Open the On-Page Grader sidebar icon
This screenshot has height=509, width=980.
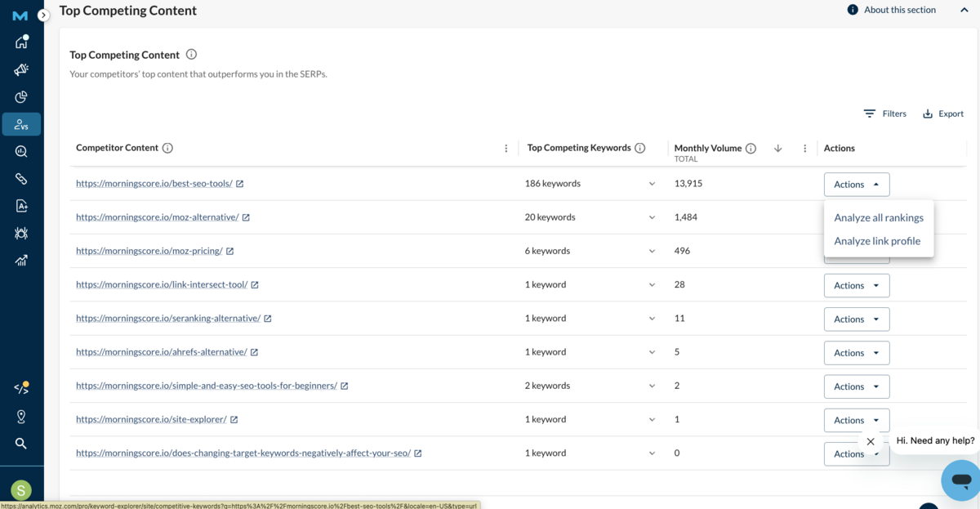[21, 206]
